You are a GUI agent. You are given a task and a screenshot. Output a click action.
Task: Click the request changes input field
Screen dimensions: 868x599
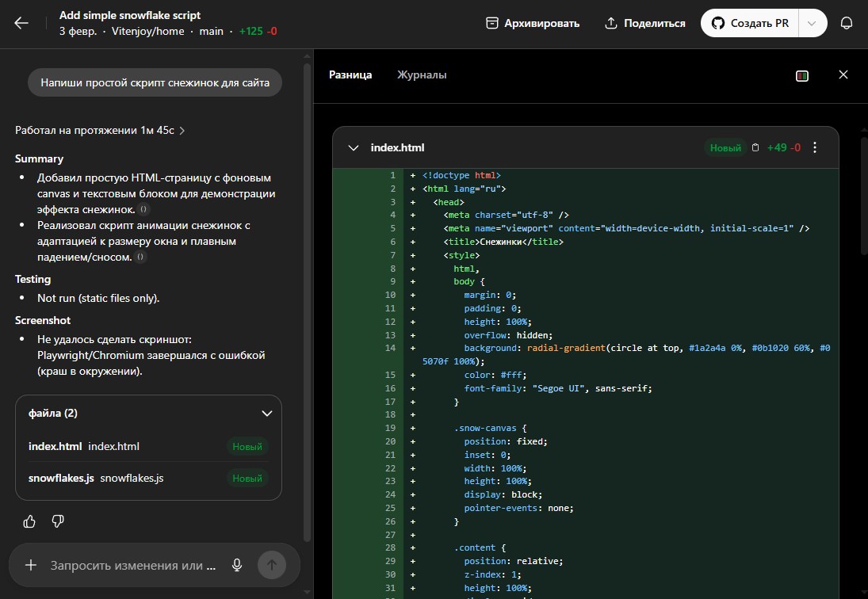(x=133, y=565)
